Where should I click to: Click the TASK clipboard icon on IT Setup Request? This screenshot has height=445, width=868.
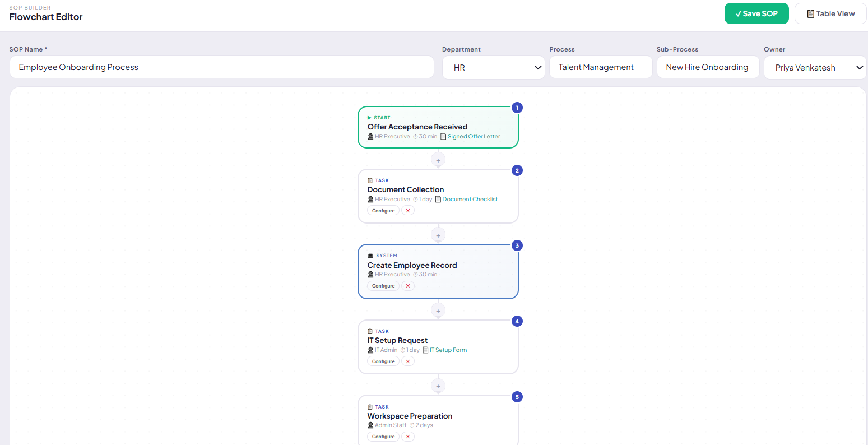click(x=370, y=331)
